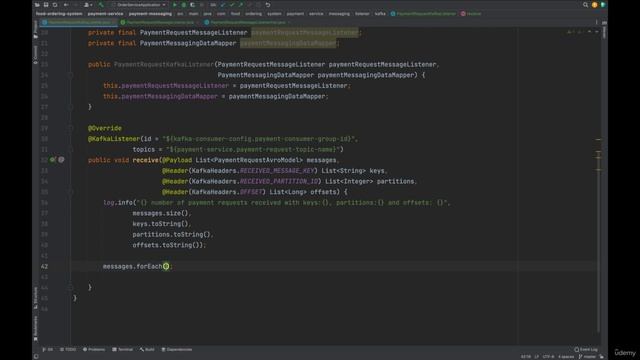Change the LF line separator in status bar
Screen dimensions: 640x360
[537, 357]
